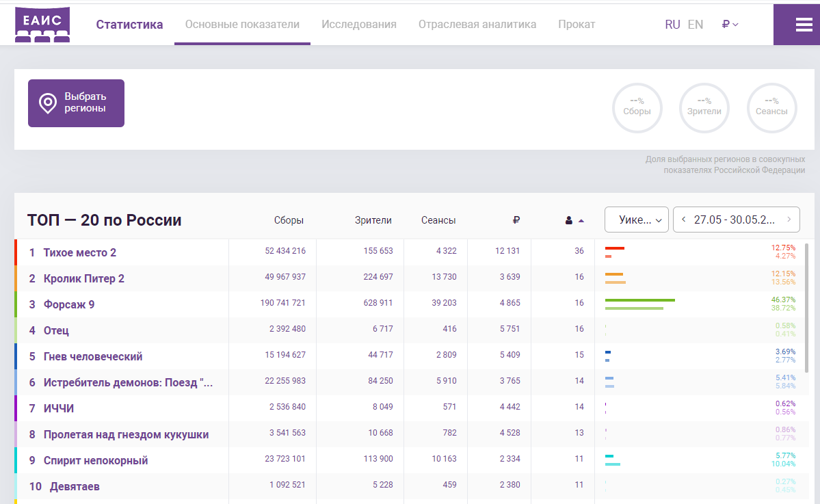Select the sessions value 782
The height and width of the screenshot is (504, 820).
point(449,433)
